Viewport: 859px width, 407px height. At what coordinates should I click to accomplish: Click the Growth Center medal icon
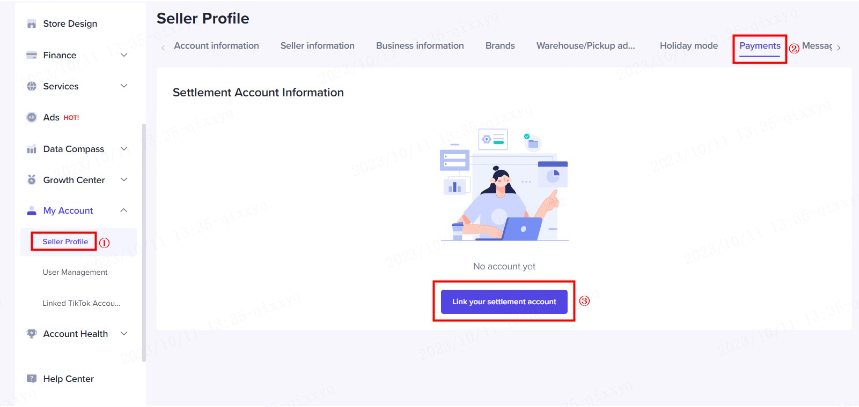(x=32, y=180)
